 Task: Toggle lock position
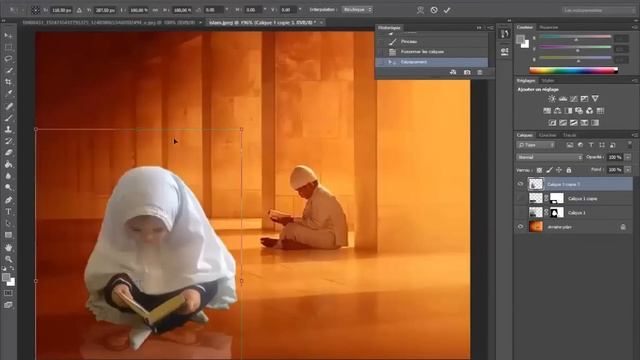559,170
